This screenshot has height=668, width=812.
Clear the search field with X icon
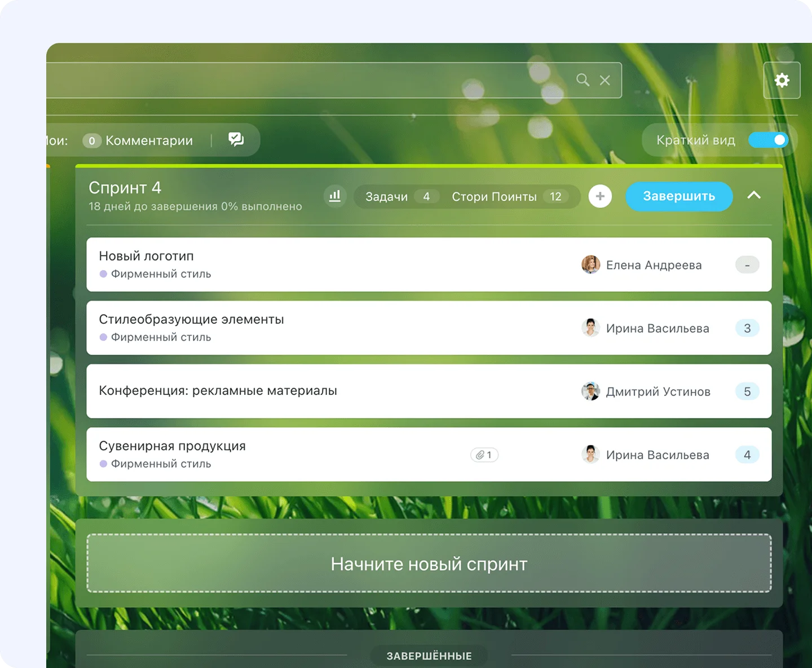tap(605, 81)
